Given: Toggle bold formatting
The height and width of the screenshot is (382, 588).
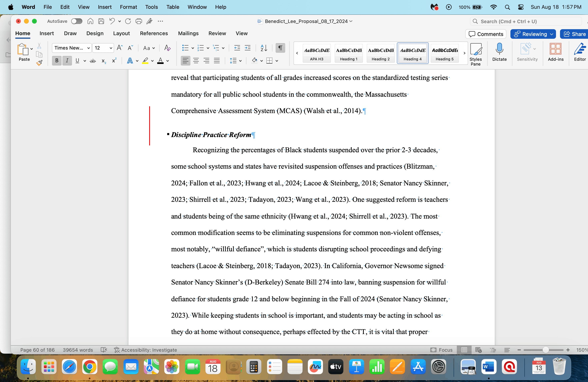Looking at the screenshot, I should coord(57,61).
